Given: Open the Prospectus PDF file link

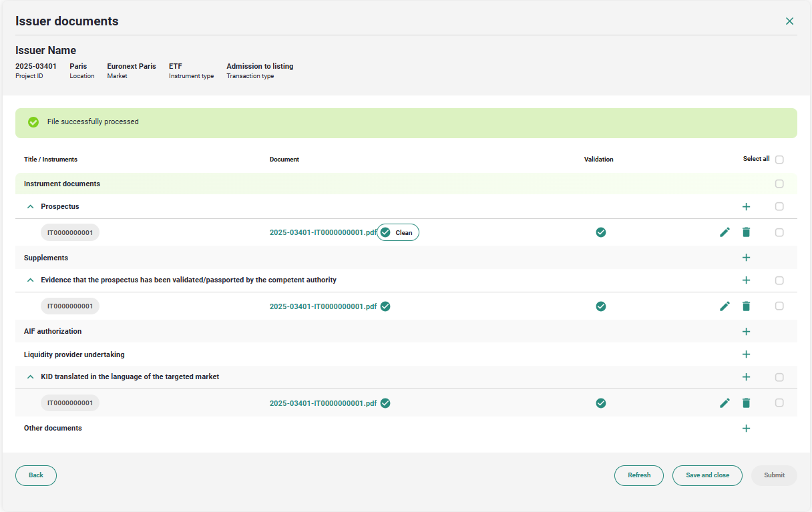Looking at the screenshot, I should (323, 232).
